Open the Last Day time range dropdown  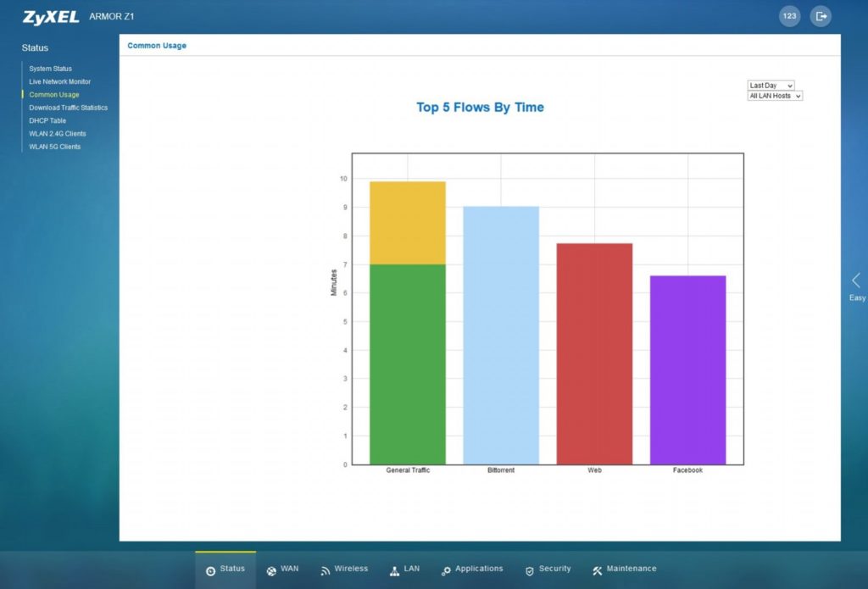pyautogui.click(x=771, y=86)
